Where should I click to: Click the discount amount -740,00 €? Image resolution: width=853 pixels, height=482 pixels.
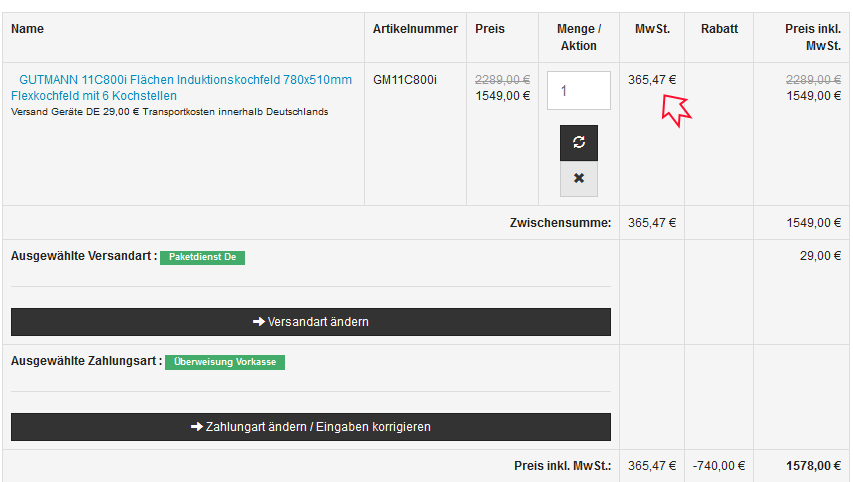(719, 465)
